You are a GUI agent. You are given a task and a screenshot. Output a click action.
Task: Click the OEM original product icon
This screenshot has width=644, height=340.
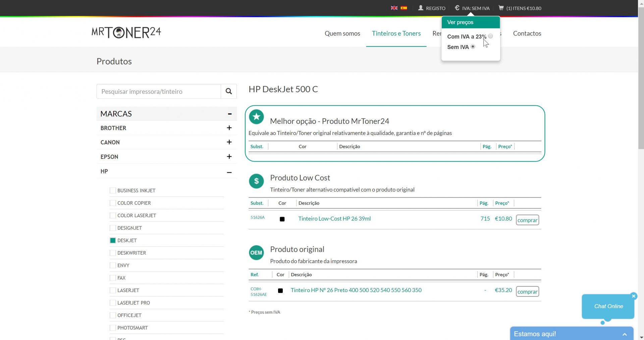[x=256, y=253]
